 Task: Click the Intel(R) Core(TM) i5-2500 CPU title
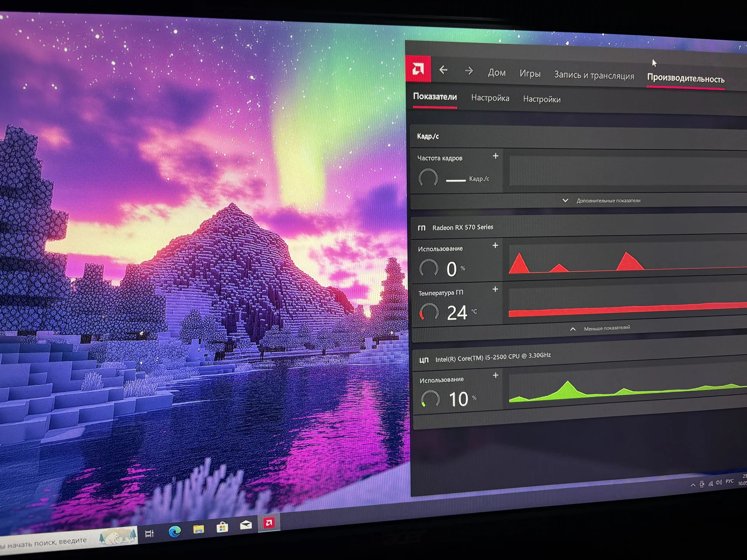click(x=493, y=357)
